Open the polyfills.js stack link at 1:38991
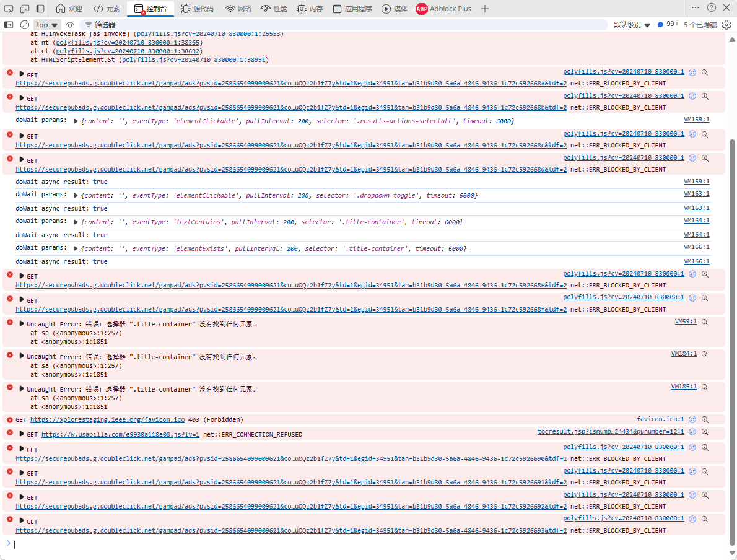This screenshot has height=560, width=737. click(194, 59)
